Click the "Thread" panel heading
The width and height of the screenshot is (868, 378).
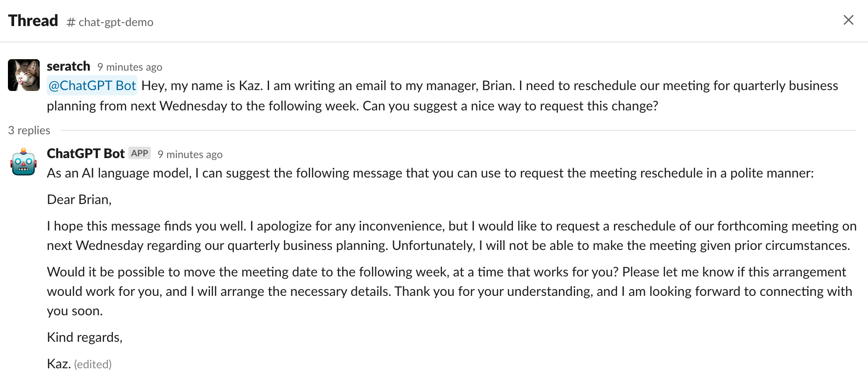pyautogui.click(x=33, y=21)
